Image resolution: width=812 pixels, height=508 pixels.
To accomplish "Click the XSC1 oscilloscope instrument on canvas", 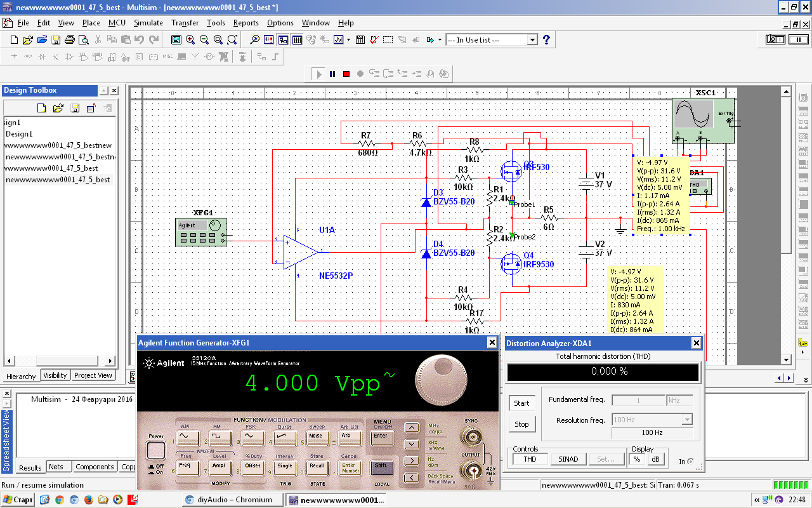I will point(704,121).
